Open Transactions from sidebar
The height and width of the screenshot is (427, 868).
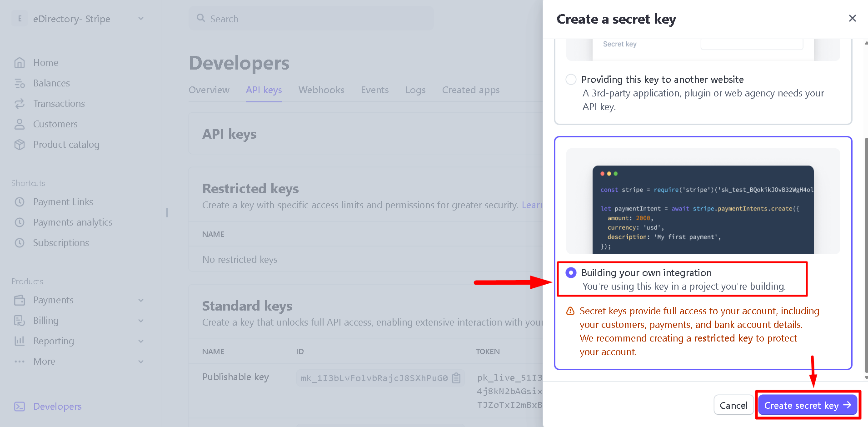[59, 104]
